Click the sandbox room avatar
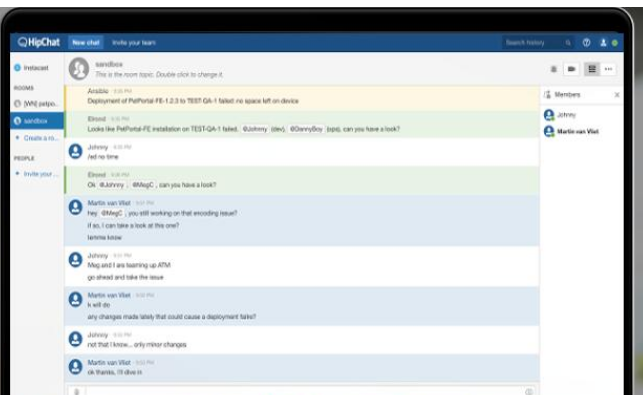 click(79, 68)
